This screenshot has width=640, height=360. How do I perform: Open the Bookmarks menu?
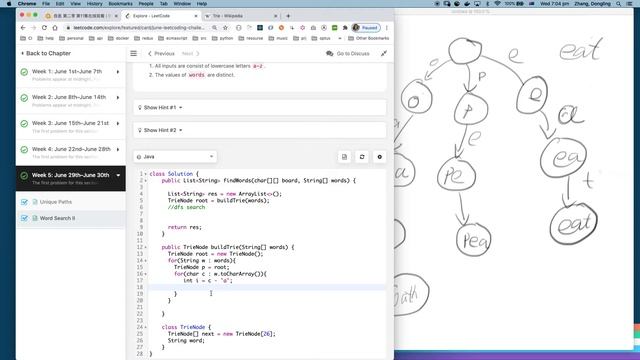120,4
